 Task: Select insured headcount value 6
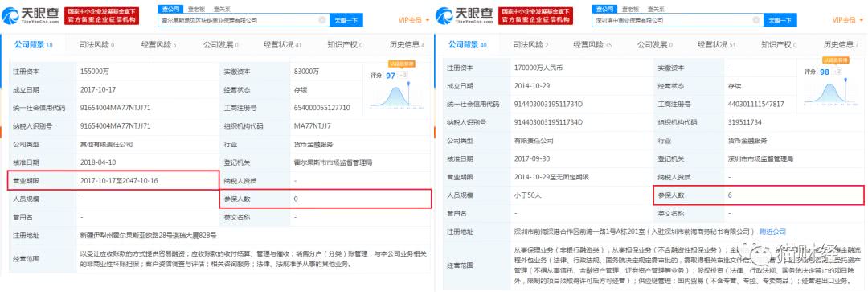click(730, 195)
